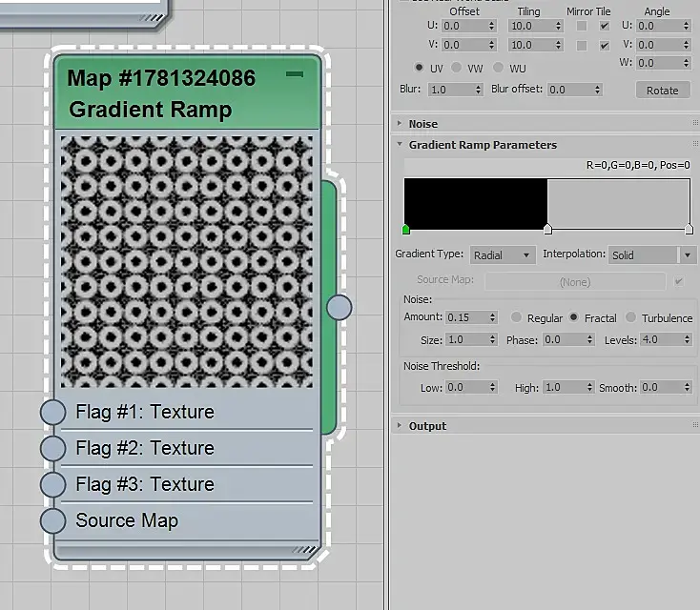Click the Noise Amount spinner arrows

(493, 317)
